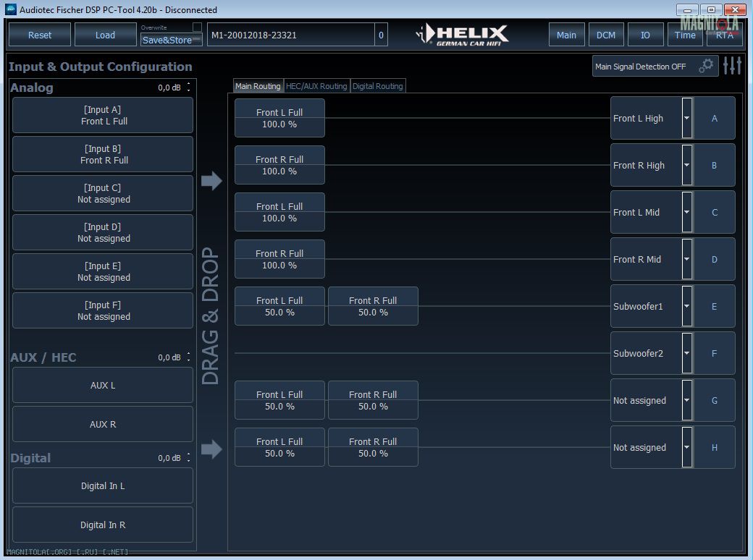
Task: Select output channel E button
Action: [714, 307]
